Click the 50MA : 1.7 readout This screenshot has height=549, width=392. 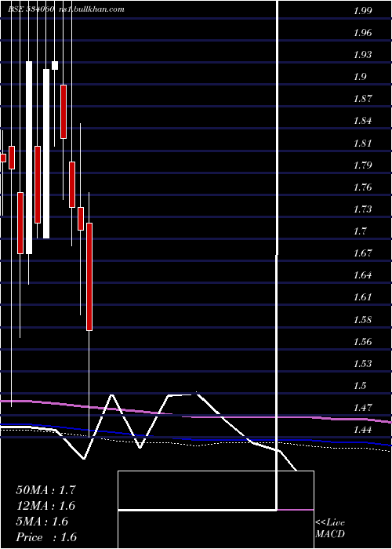(45, 490)
